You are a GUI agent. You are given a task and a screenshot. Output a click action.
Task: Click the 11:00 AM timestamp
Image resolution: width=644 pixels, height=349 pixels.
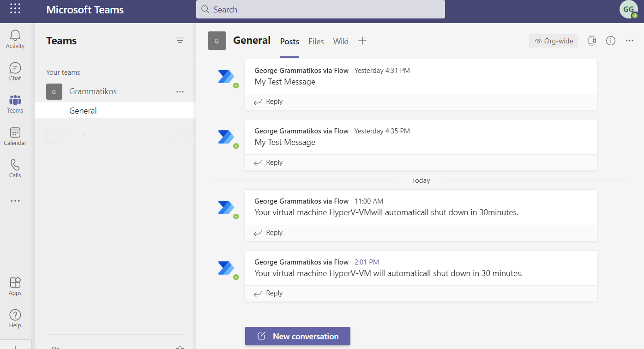click(x=369, y=201)
